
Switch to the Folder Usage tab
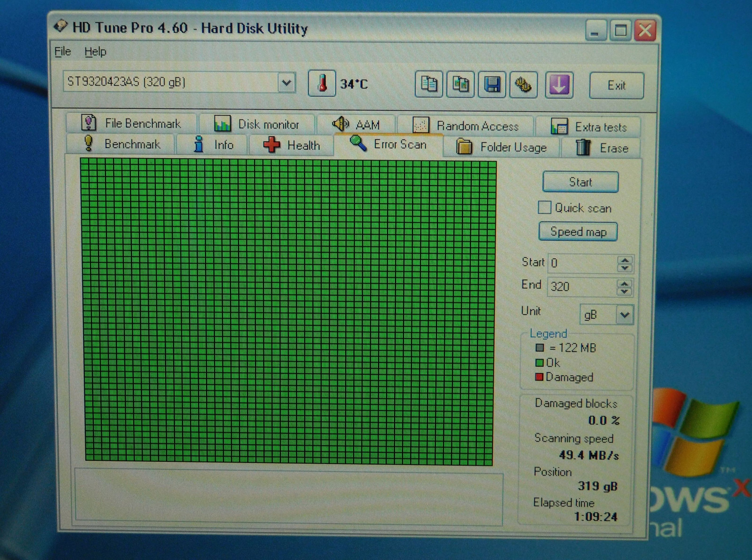click(x=501, y=147)
